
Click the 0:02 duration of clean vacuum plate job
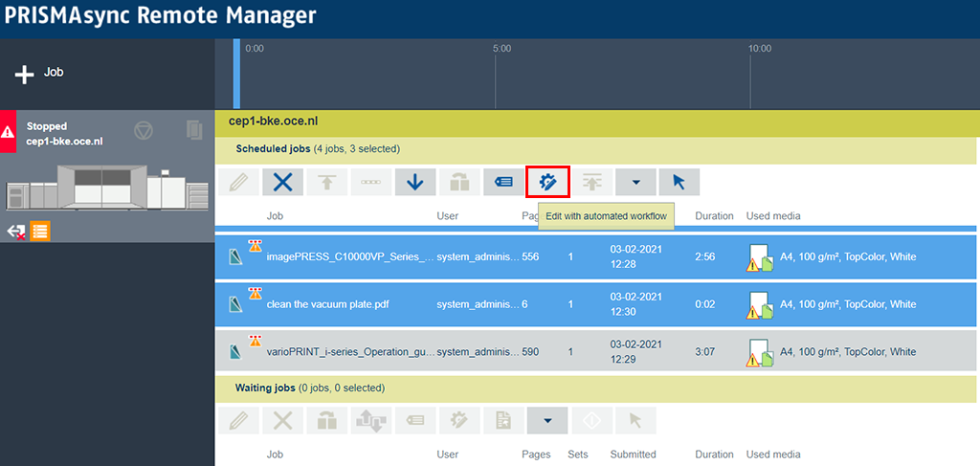[705, 304]
